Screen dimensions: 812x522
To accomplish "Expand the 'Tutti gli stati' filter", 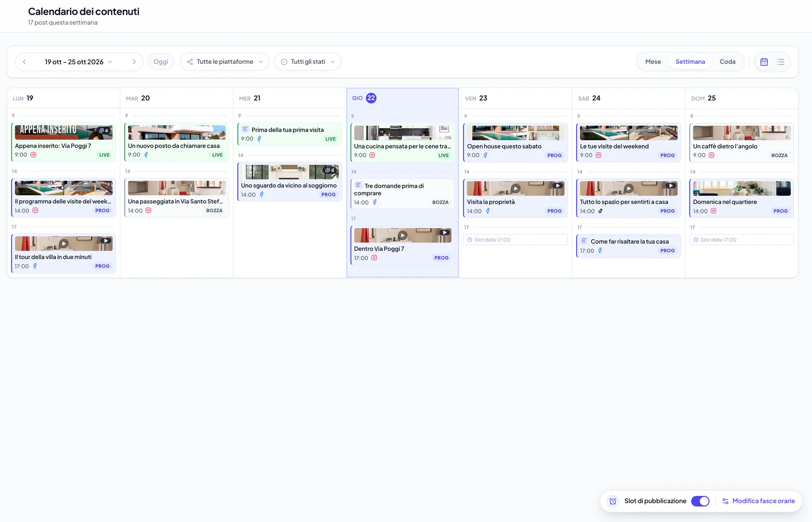I will click(x=307, y=62).
